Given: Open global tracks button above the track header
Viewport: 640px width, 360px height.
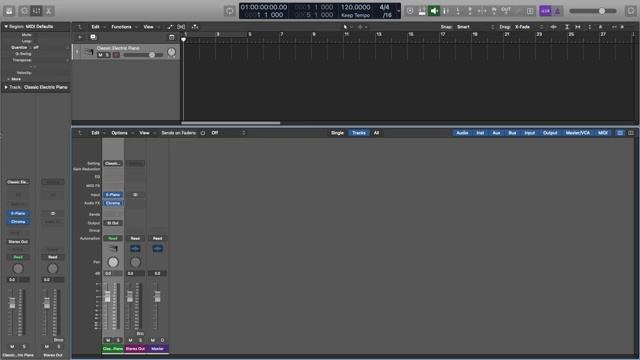Looking at the screenshot, I should pyautogui.click(x=172, y=37).
